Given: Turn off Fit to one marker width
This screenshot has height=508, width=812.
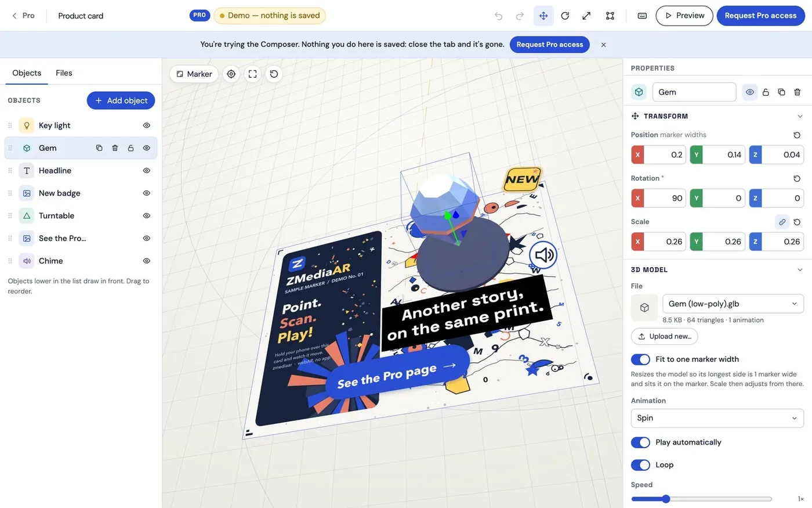Looking at the screenshot, I should [x=640, y=359].
